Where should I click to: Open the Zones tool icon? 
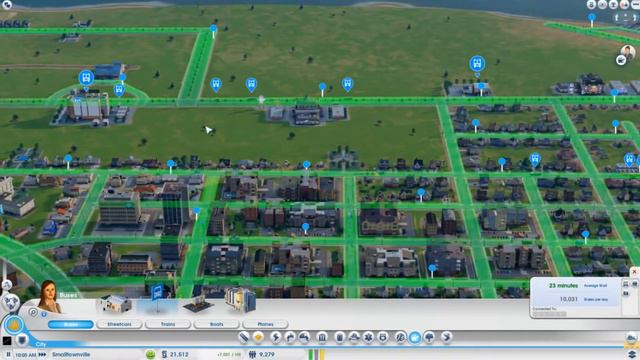click(258, 337)
